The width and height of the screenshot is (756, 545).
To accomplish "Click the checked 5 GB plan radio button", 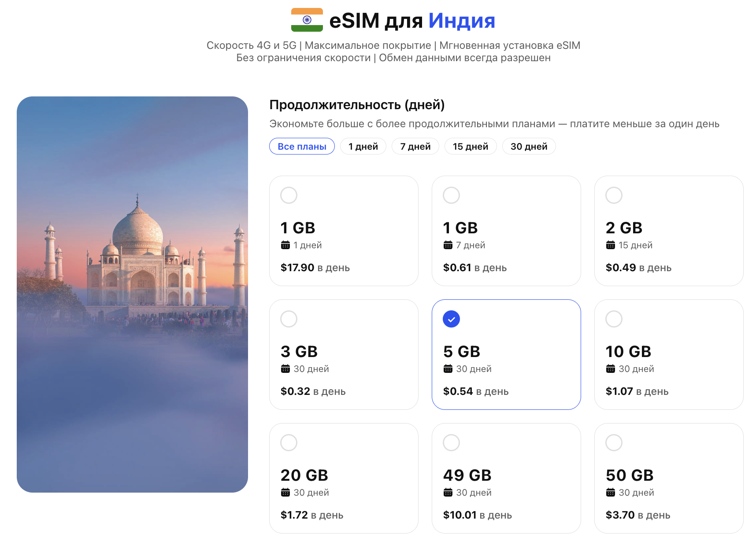I will coord(451,319).
